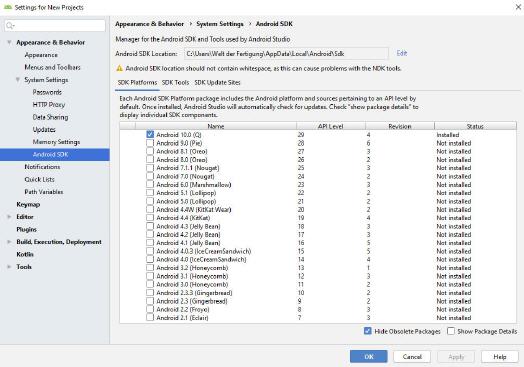Viewport: 524px width, 367px height.
Task: Uncheck Android 10.0 (Q) platform
Action: click(x=150, y=134)
